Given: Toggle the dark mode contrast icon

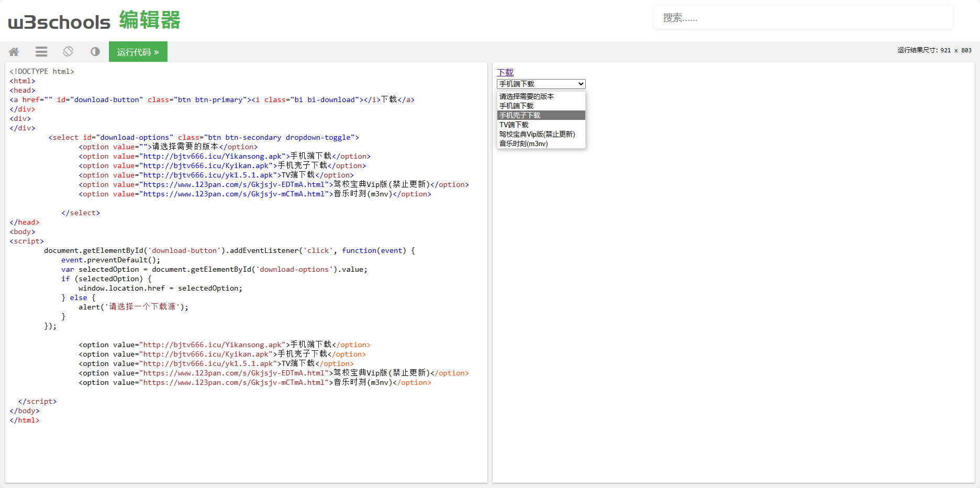Looking at the screenshot, I should tap(95, 52).
